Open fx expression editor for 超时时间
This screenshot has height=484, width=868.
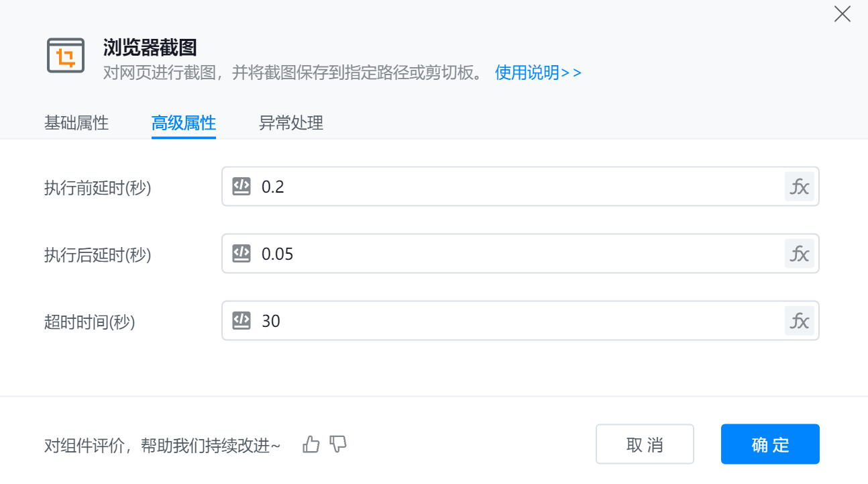[799, 321]
